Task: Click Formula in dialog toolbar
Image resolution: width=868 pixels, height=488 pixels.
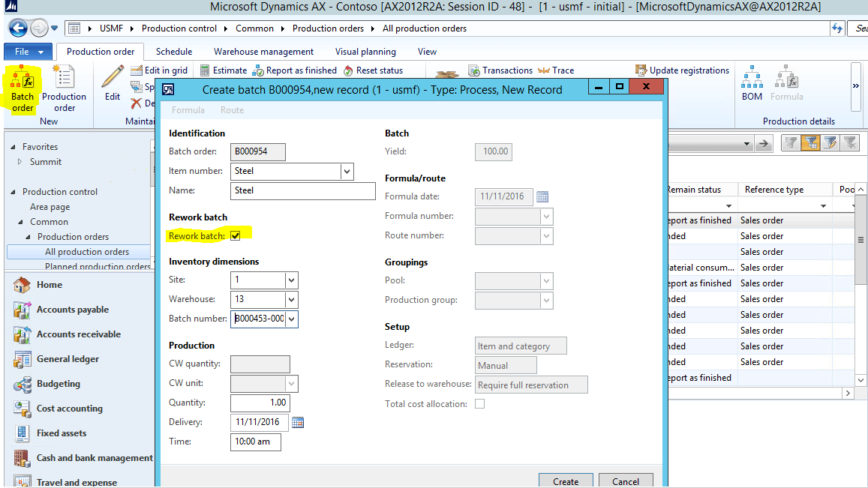Action: [188, 110]
